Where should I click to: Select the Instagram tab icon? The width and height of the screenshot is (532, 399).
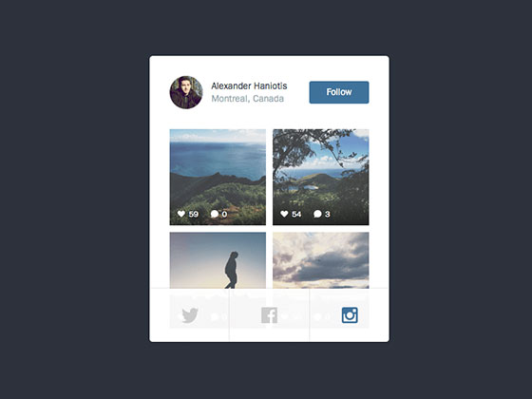click(x=350, y=315)
